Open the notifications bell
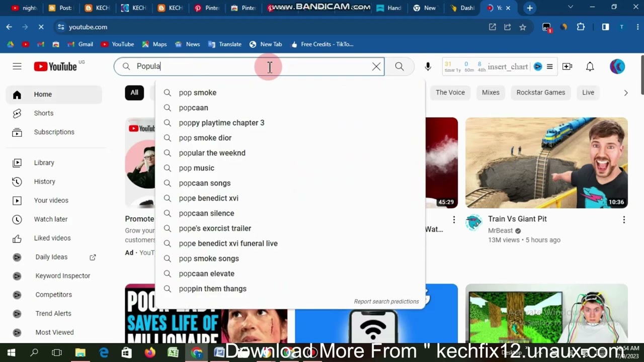The image size is (644, 362). tap(590, 66)
